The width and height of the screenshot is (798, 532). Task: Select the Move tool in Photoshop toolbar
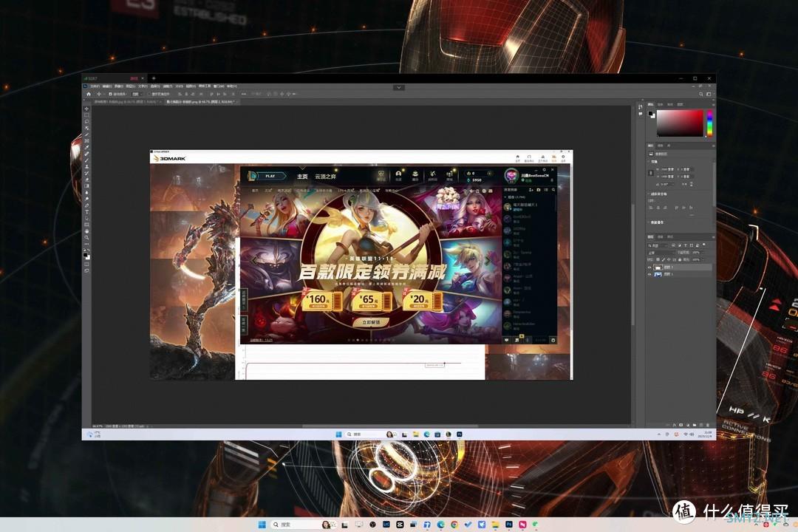click(x=86, y=109)
